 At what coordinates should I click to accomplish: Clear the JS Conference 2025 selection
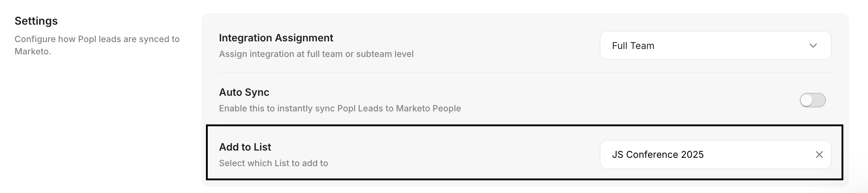coord(819,155)
